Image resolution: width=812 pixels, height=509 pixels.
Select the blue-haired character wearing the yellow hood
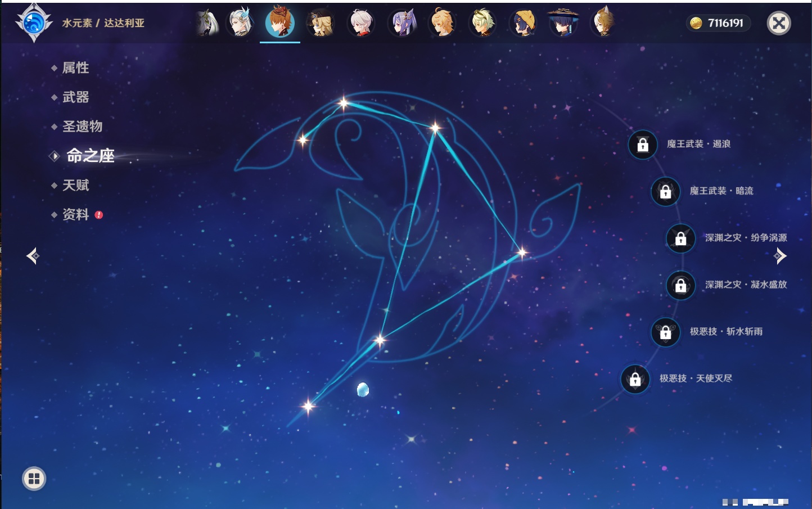pos(523,23)
